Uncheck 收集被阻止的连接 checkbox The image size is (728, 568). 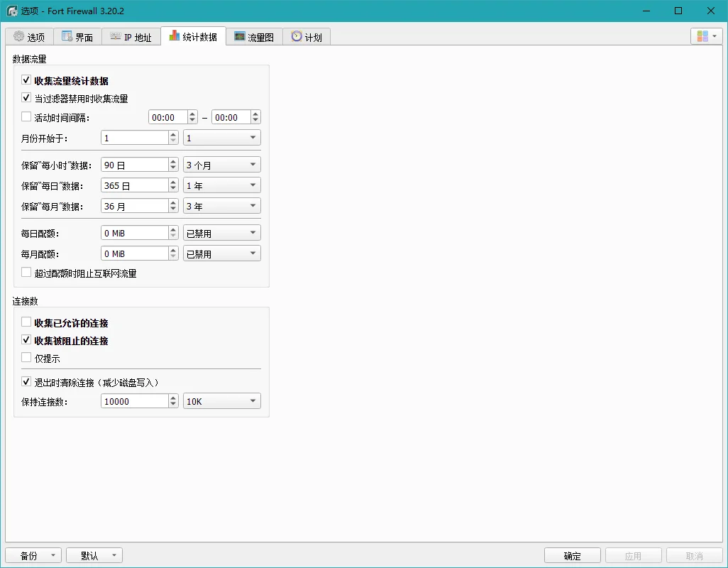coord(26,340)
